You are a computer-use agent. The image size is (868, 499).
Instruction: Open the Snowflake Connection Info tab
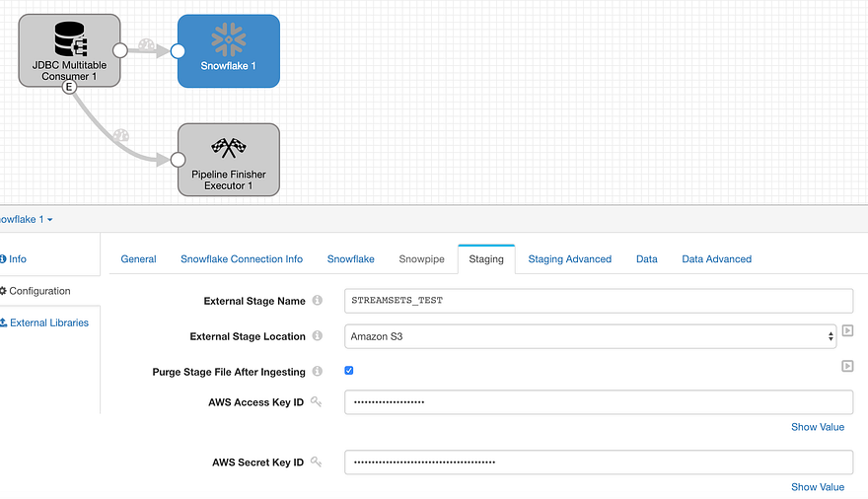[x=242, y=259]
